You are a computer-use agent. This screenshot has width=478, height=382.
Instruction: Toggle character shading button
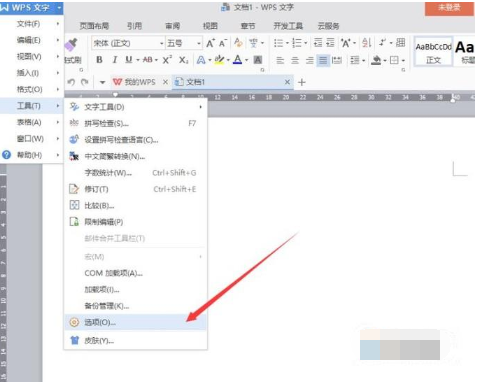pyautogui.click(x=258, y=60)
